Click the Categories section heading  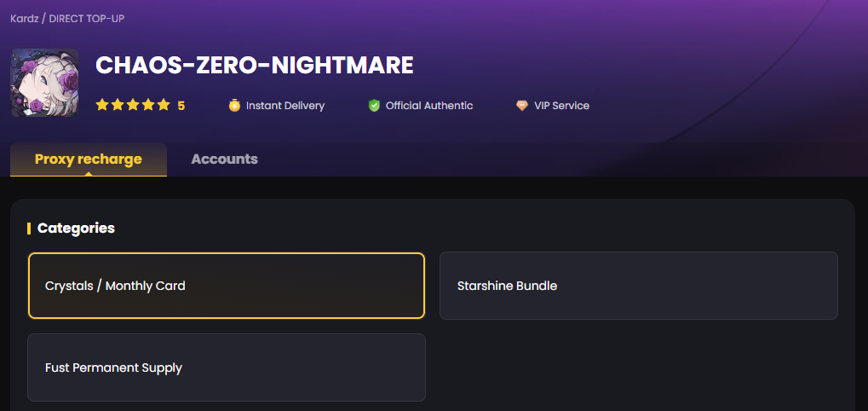tap(76, 229)
